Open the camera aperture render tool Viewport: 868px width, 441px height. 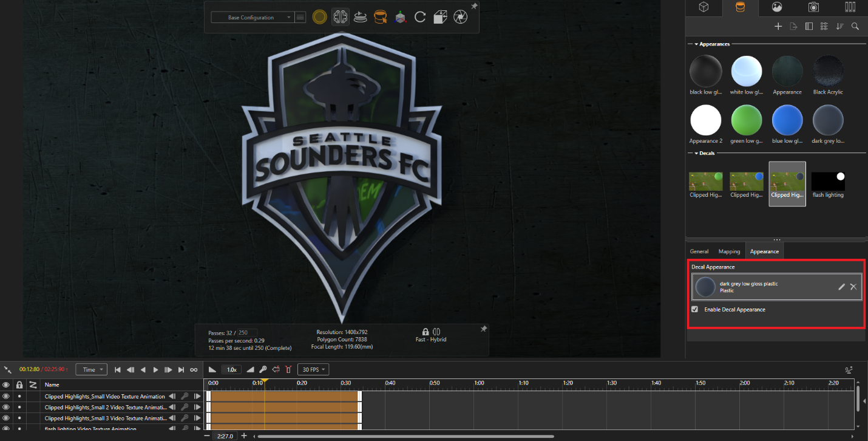coord(460,17)
